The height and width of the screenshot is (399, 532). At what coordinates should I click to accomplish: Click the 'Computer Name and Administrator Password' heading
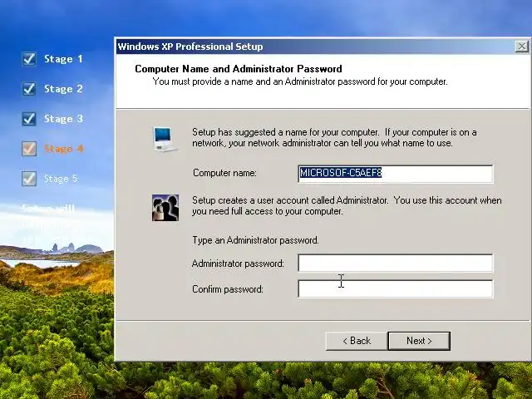point(239,69)
